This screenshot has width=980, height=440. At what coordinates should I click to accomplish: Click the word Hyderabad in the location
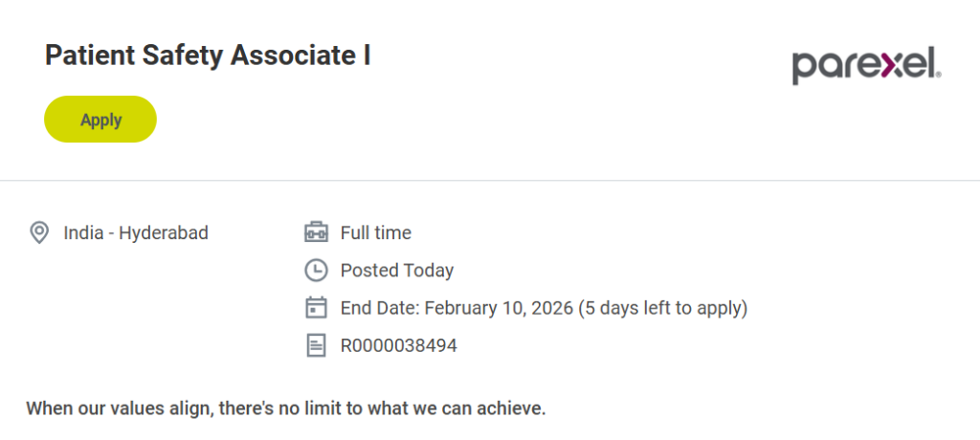[164, 232]
